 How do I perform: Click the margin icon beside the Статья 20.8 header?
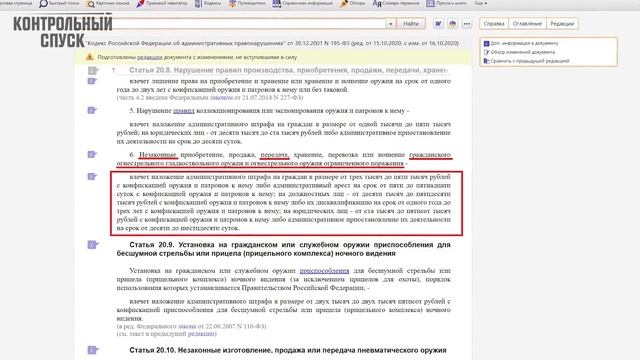[x=93, y=71]
